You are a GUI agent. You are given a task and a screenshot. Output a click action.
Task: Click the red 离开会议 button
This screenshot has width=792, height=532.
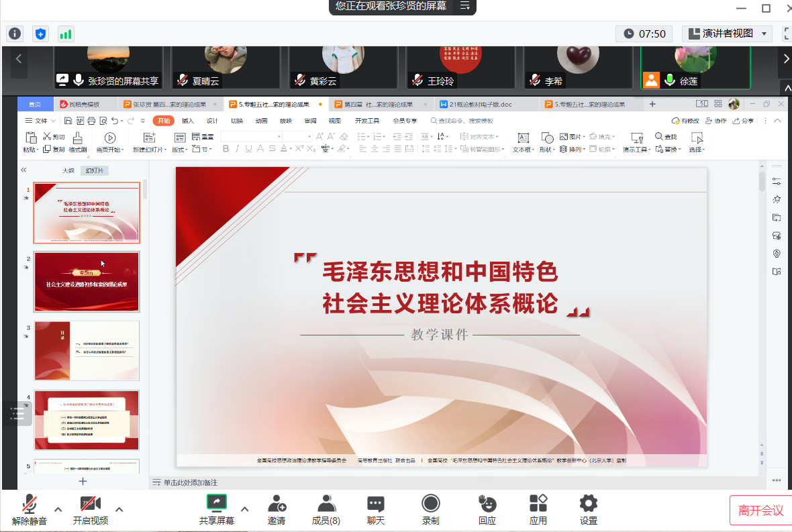click(760, 511)
